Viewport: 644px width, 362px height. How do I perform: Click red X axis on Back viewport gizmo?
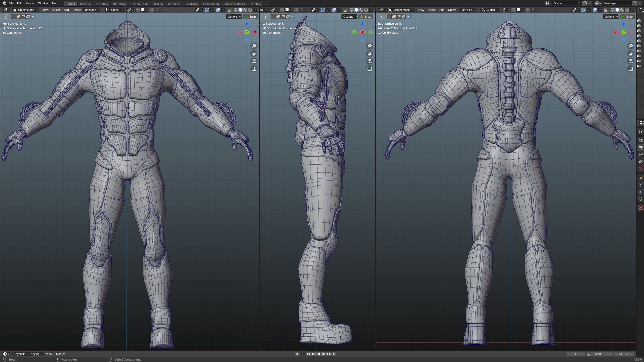click(x=616, y=32)
